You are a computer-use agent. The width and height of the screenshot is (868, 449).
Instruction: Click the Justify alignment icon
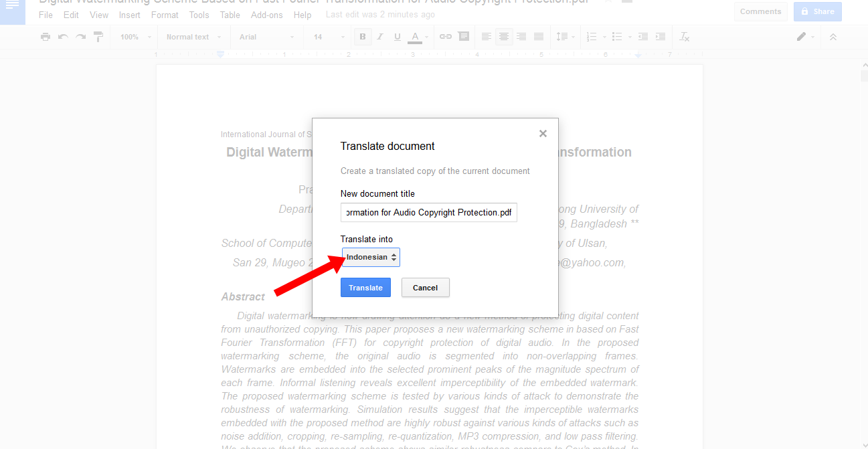click(539, 37)
